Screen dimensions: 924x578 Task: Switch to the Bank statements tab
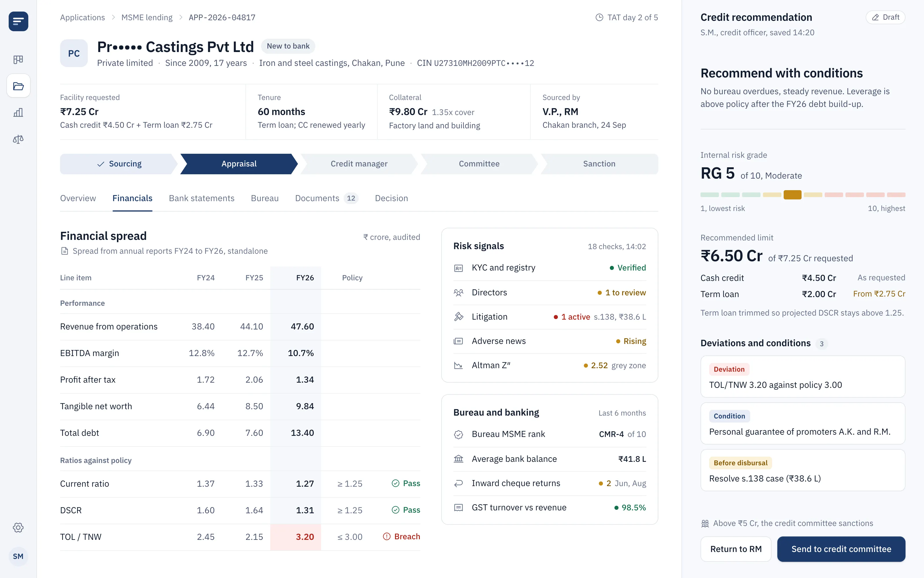tap(202, 199)
